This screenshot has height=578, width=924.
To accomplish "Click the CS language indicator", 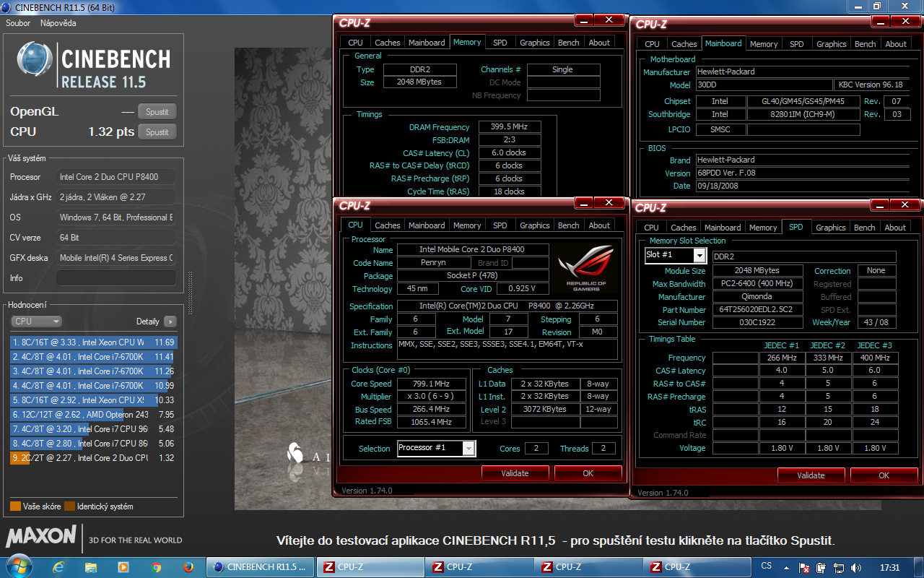I will tap(766, 566).
